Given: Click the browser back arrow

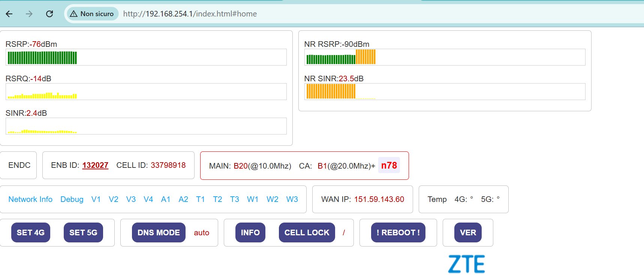Looking at the screenshot, I should coord(9,14).
